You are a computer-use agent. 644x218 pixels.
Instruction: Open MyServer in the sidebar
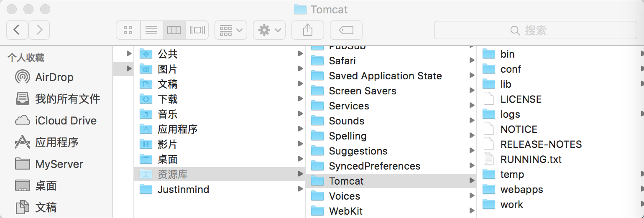[x=56, y=164]
